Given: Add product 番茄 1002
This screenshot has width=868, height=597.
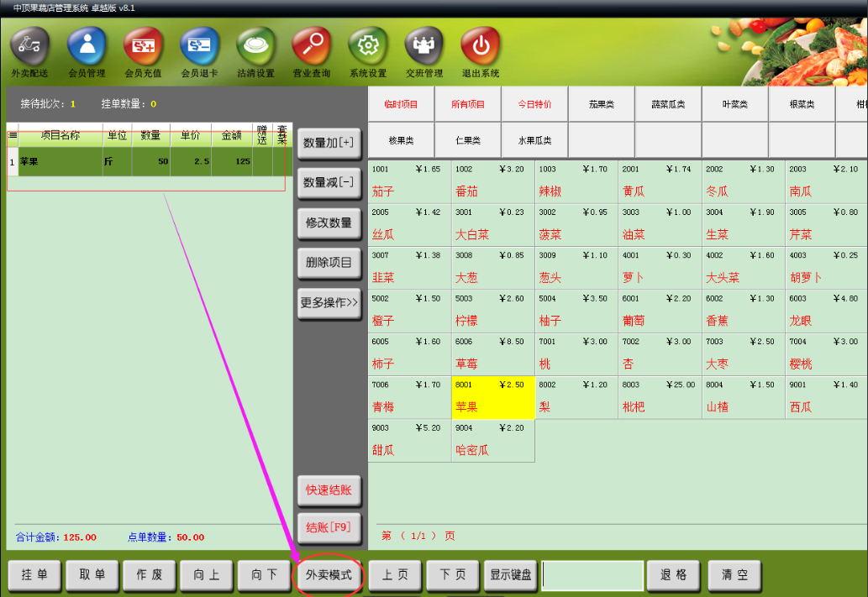Looking at the screenshot, I should pos(493,182).
